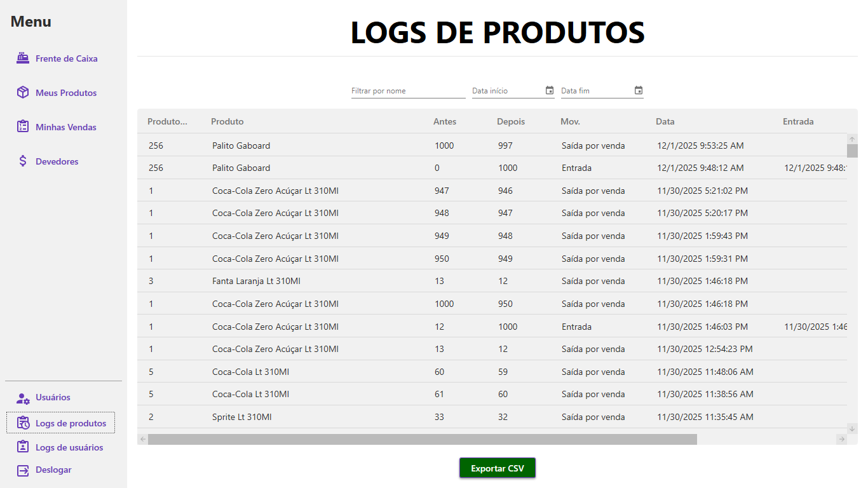Viewport: 868px width, 488px height.
Task: Click the Frente de Caixa cash register icon
Action: pyautogui.click(x=23, y=58)
